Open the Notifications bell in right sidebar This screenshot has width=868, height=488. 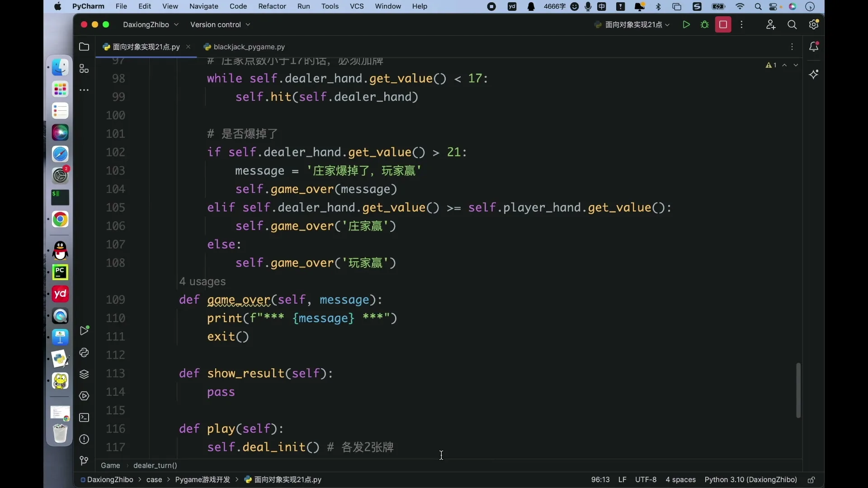click(814, 47)
